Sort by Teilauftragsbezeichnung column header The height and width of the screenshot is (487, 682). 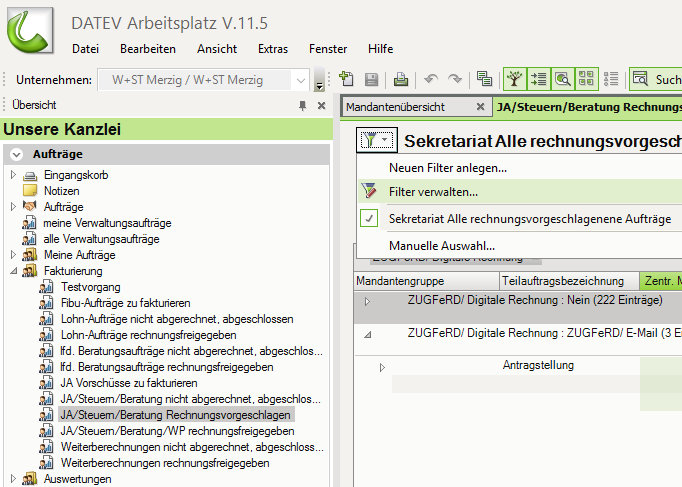coord(569,281)
